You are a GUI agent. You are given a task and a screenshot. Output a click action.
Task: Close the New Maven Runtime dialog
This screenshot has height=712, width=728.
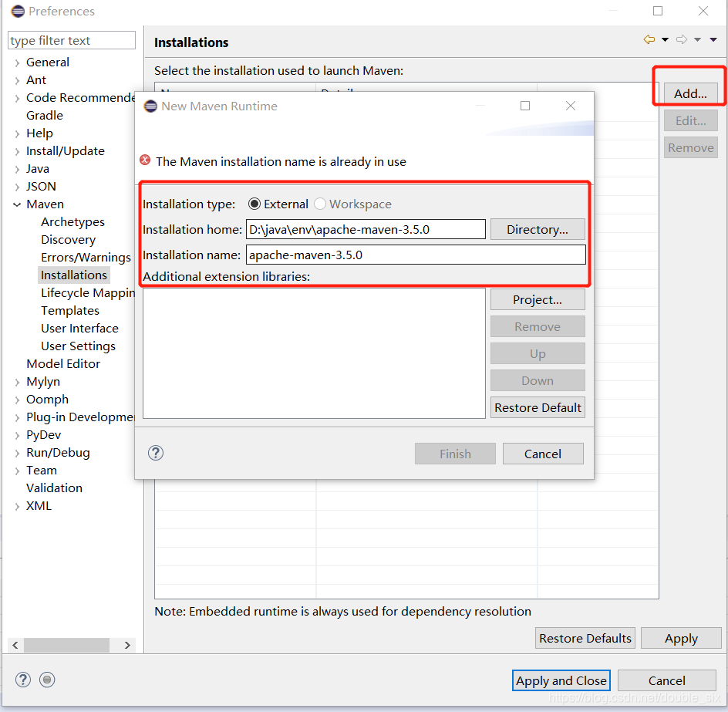pos(571,106)
